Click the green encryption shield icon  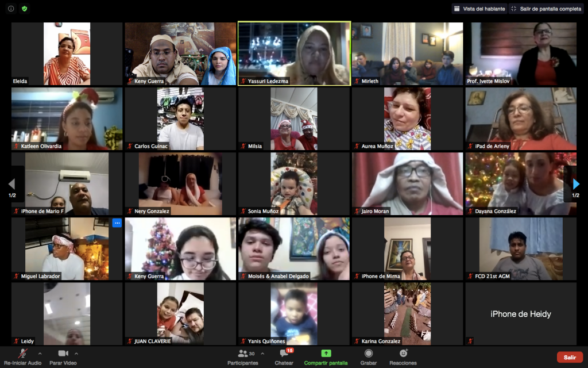[24, 9]
